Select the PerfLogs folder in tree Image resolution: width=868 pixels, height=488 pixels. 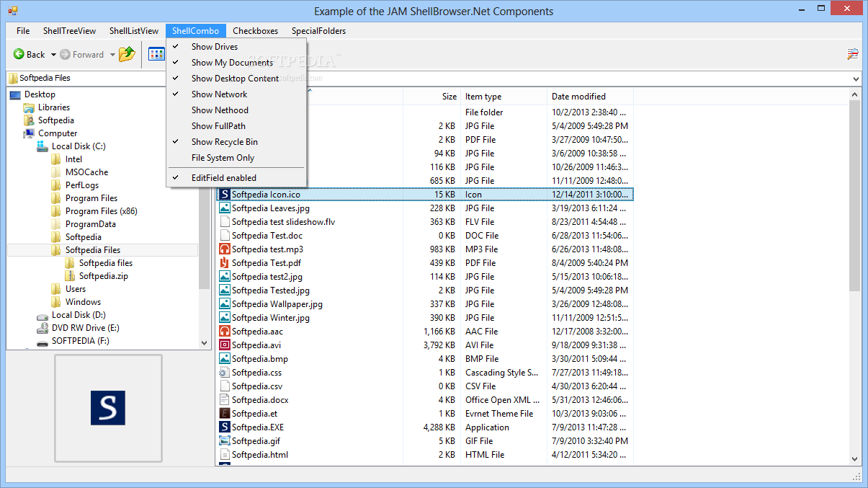pos(81,185)
